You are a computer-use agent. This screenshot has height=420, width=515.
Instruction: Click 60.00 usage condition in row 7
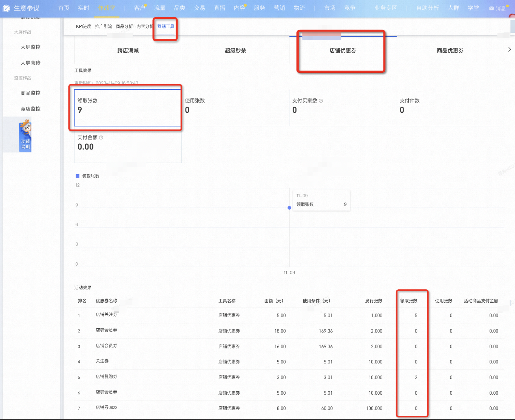pyautogui.click(x=327, y=408)
